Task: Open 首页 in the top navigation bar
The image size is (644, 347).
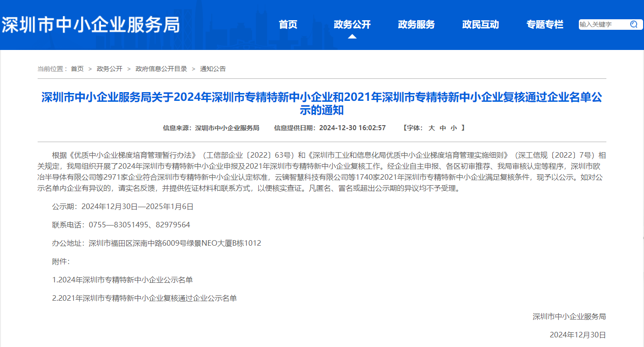Action: [x=288, y=25]
